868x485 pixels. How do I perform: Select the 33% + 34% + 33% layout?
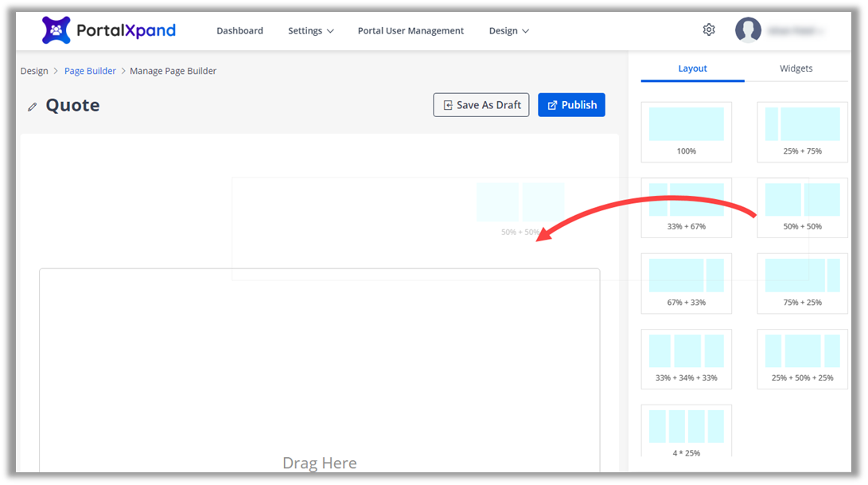pyautogui.click(x=686, y=358)
